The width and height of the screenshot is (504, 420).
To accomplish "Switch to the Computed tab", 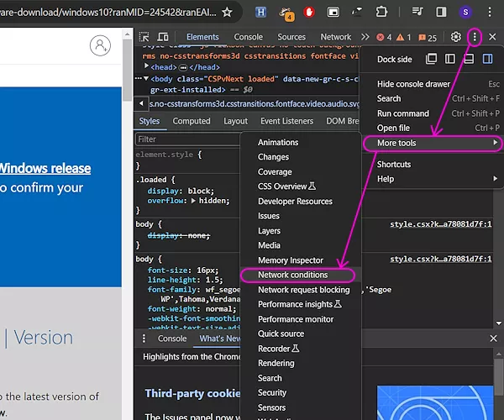I will (192, 121).
